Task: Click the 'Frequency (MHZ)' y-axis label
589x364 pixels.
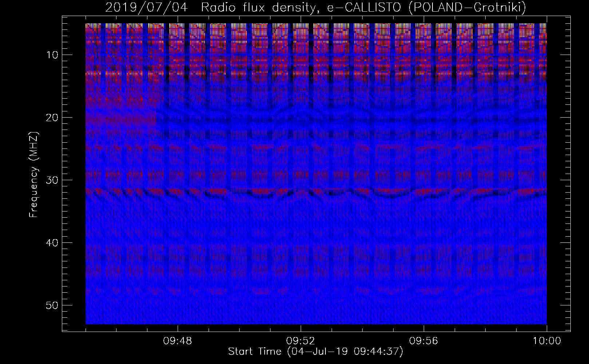Action: pos(33,175)
